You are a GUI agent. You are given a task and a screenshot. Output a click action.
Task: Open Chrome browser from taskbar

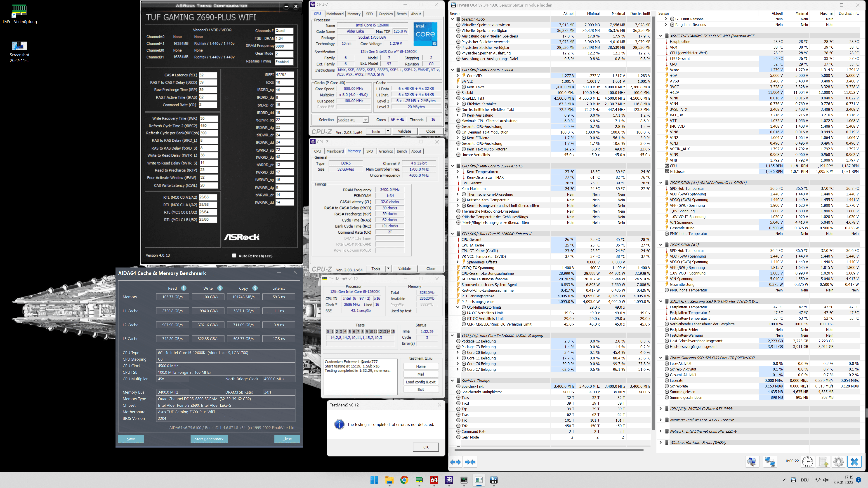pos(404,480)
